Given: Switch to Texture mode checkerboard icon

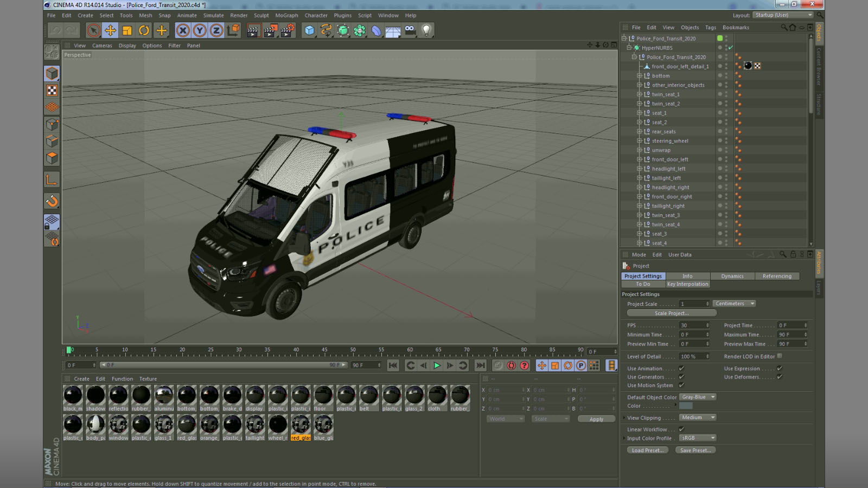Looking at the screenshot, I should 52,91.
